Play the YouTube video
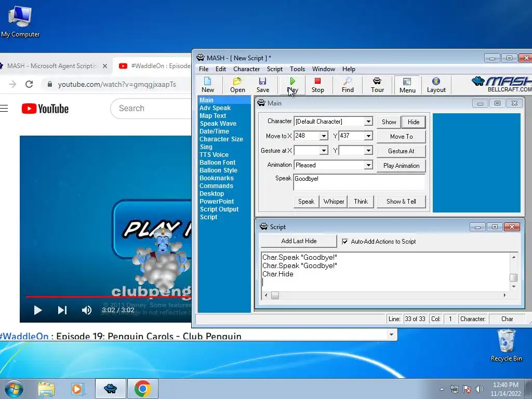The width and height of the screenshot is (532, 399). pos(37,310)
